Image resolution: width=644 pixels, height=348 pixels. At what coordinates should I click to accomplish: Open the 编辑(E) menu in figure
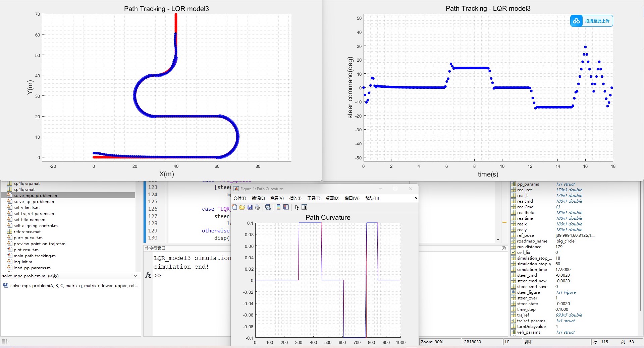(x=258, y=198)
